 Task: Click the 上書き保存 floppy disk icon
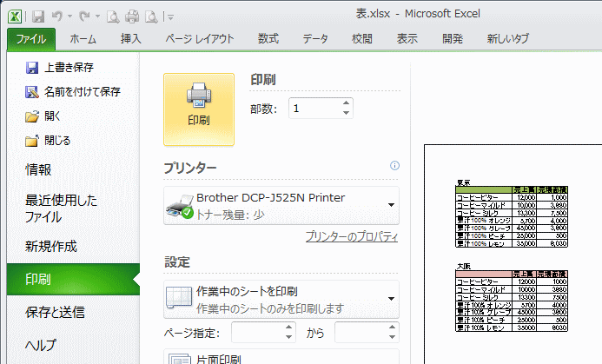pos(32,68)
